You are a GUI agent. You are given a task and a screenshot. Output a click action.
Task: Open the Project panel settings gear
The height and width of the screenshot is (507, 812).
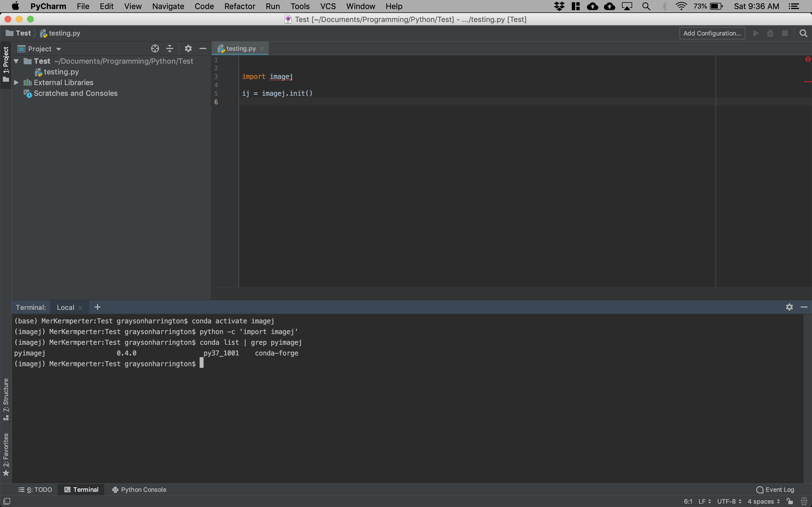[x=188, y=48]
